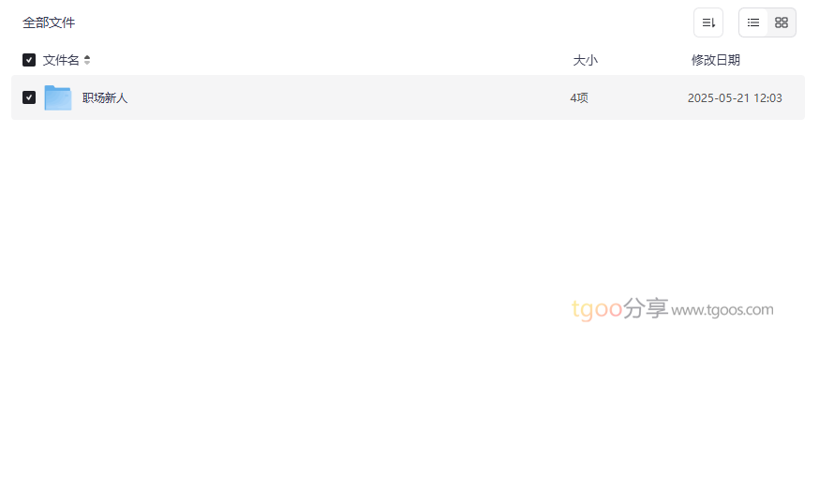Open the 职场新人 folder name
Image resolution: width=819 pixels, height=504 pixels.
[105, 97]
